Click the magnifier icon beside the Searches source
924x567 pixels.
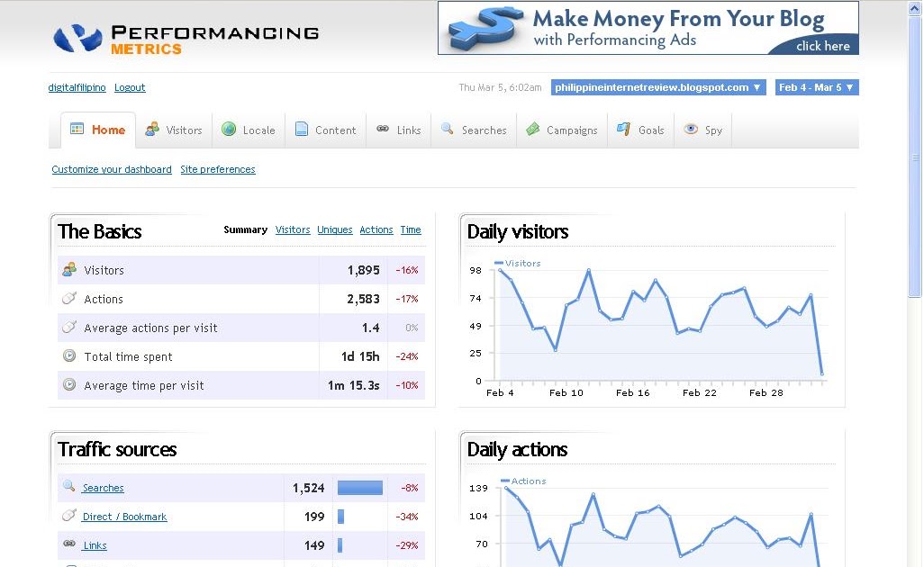point(69,486)
